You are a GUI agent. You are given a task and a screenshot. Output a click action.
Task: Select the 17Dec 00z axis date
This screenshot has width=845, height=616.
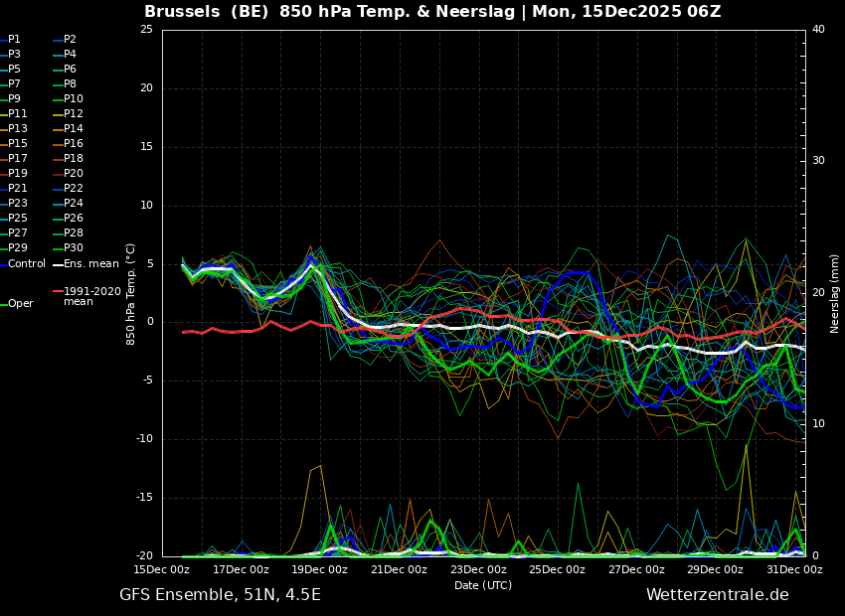coord(242,569)
